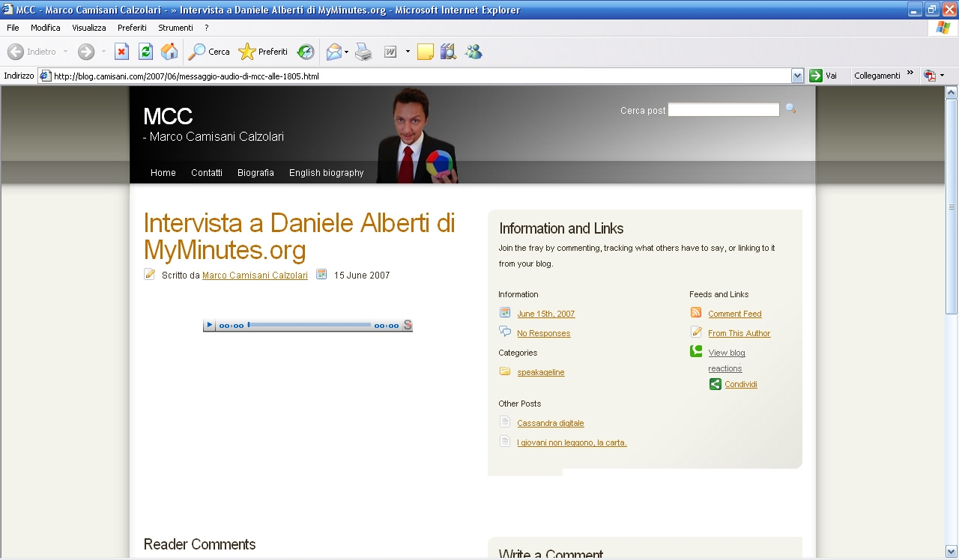The image size is (959, 560).
Task: Open the Modifica menu
Action: [x=46, y=28]
